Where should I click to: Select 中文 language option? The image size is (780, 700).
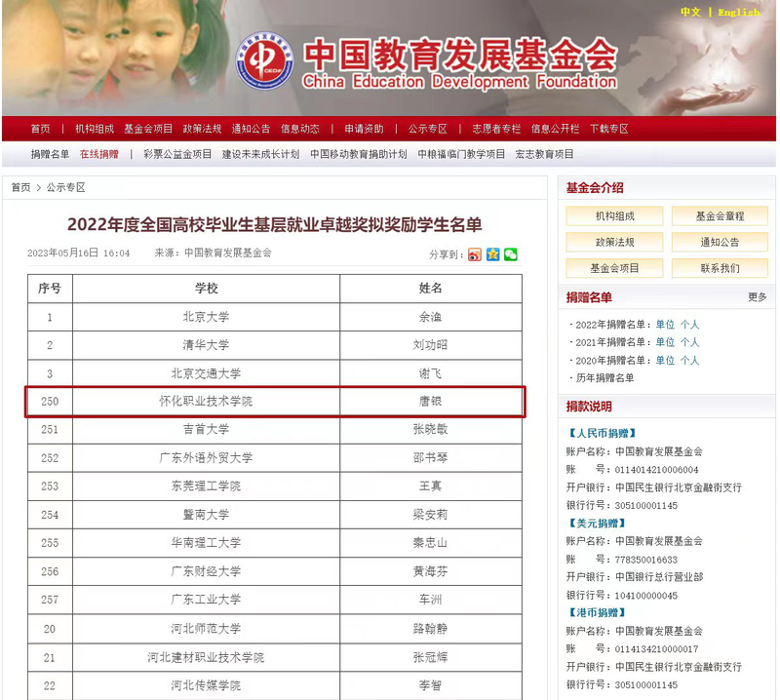click(690, 12)
